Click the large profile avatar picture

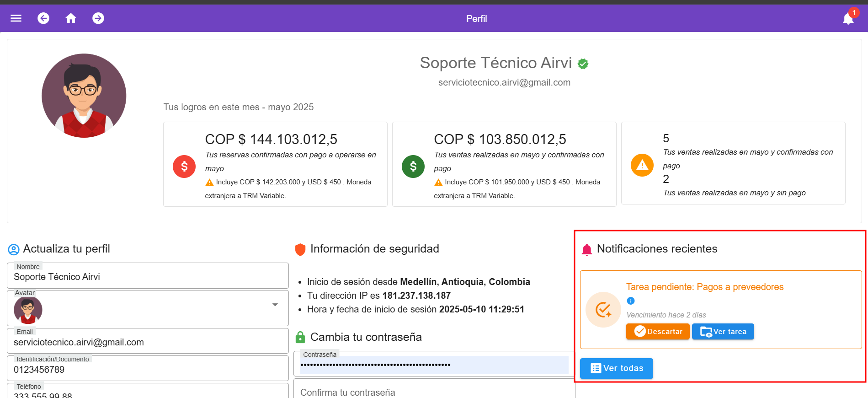84,96
